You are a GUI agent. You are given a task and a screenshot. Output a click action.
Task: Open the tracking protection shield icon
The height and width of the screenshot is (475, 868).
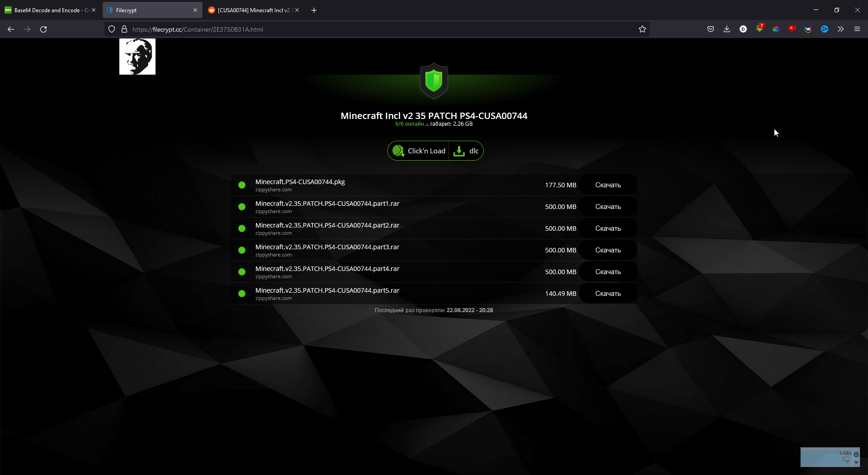pyautogui.click(x=112, y=29)
